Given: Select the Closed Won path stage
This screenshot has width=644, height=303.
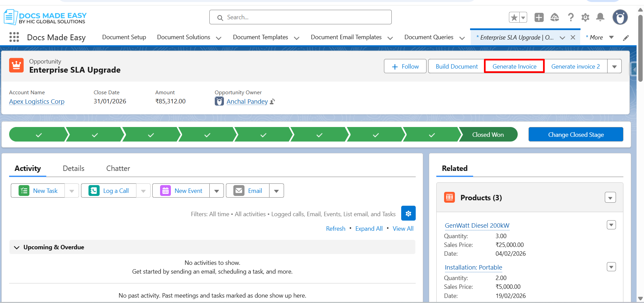Looking at the screenshot, I should coord(488,134).
